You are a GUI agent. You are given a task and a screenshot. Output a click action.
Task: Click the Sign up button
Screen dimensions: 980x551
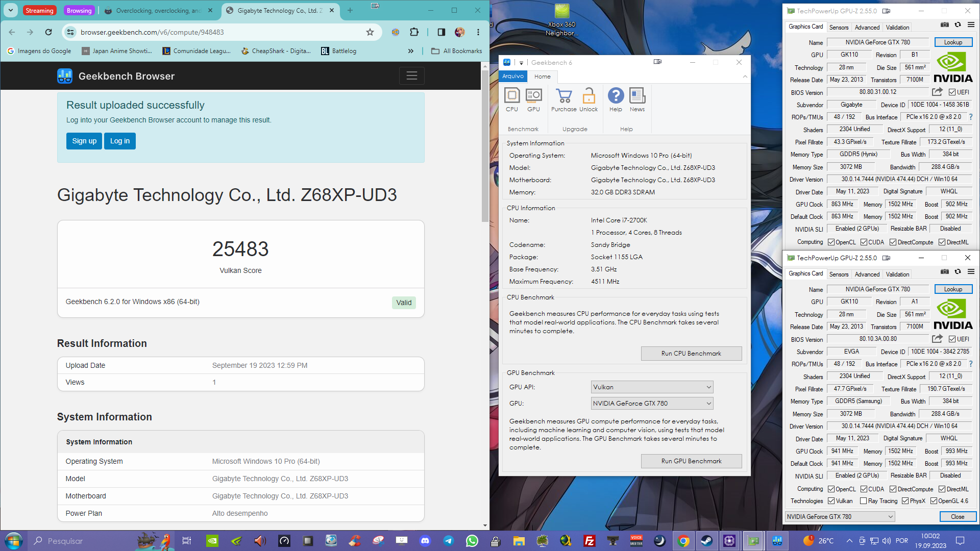pyautogui.click(x=84, y=141)
